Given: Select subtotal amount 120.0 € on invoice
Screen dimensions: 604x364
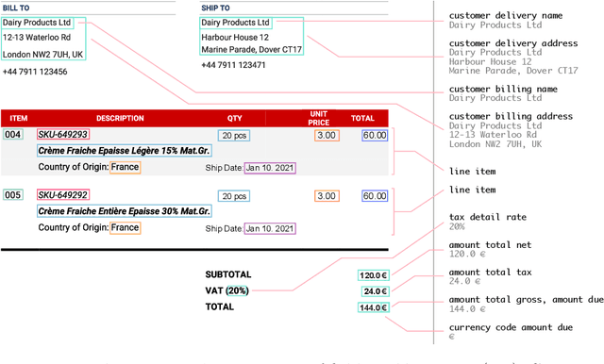Looking at the screenshot, I should [x=374, y=275].
